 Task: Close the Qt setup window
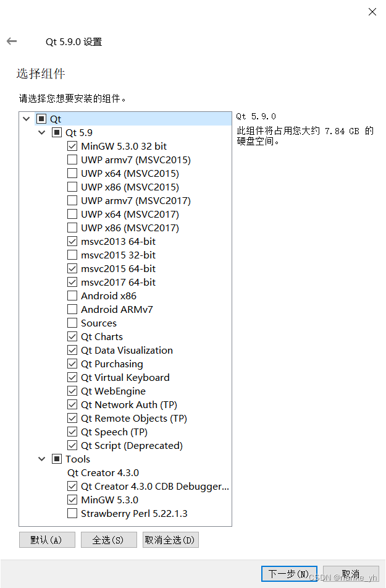pyautogui.click(x=372, y=12)
